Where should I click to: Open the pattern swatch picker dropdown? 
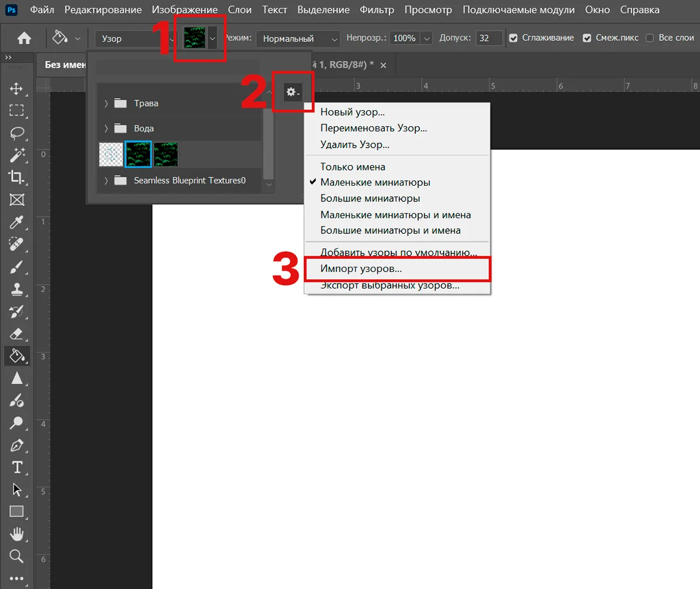point(212,39)
